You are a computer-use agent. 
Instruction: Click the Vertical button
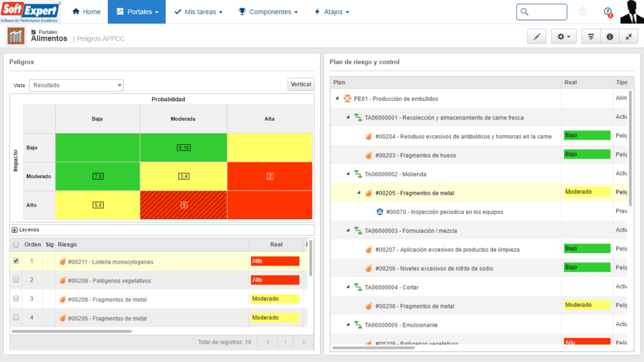tap(301, 84)
